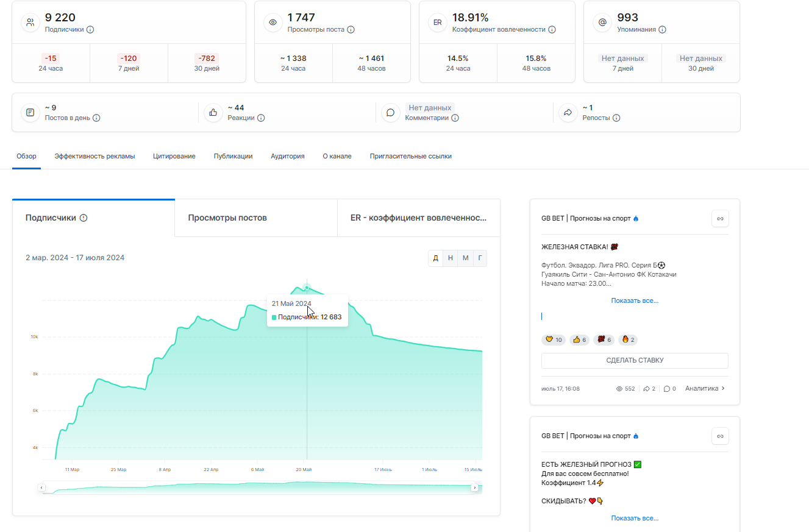Image resolution: width=809 pixels, height=532 pixels.
Task: Click the thumbs-up reactions icon
Action: click(213, 113)
